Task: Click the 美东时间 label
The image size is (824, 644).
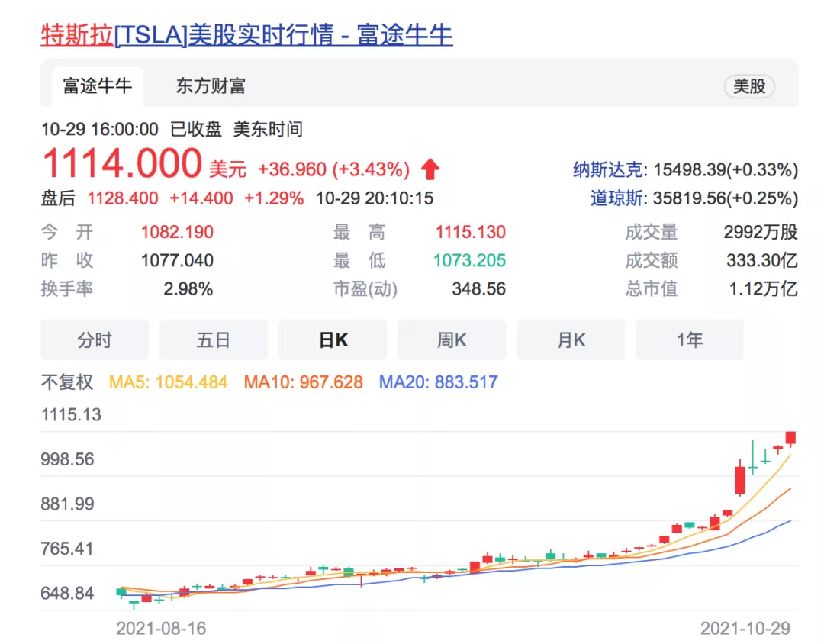Action: (x=268, y=129)
